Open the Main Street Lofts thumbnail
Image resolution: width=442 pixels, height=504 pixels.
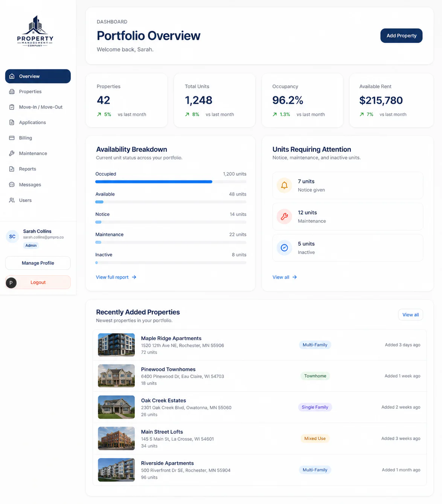click(116, 439)
